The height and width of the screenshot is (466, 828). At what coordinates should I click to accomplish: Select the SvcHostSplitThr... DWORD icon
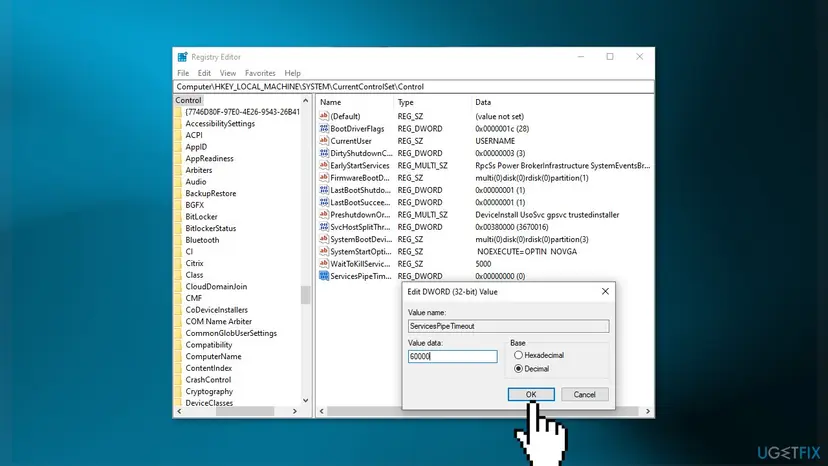324,227
